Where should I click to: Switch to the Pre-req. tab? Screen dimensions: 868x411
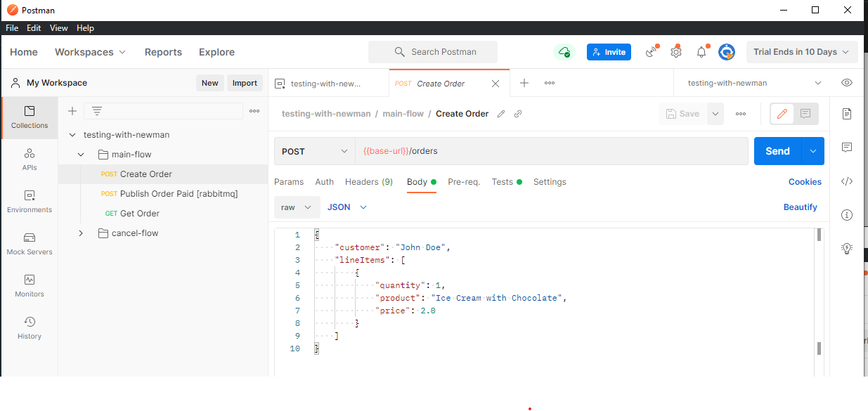464,182
